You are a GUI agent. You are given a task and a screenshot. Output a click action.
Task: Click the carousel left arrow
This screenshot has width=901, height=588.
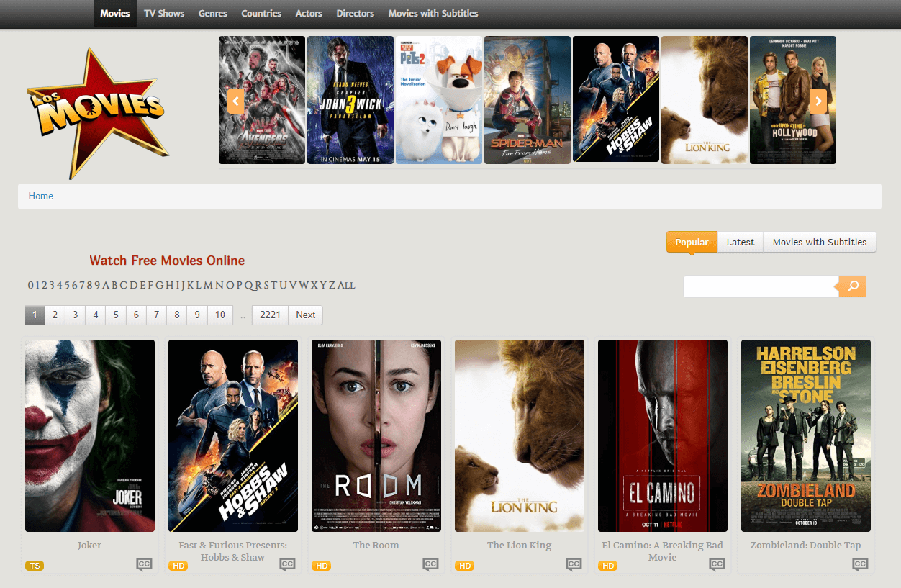point(236,101)
